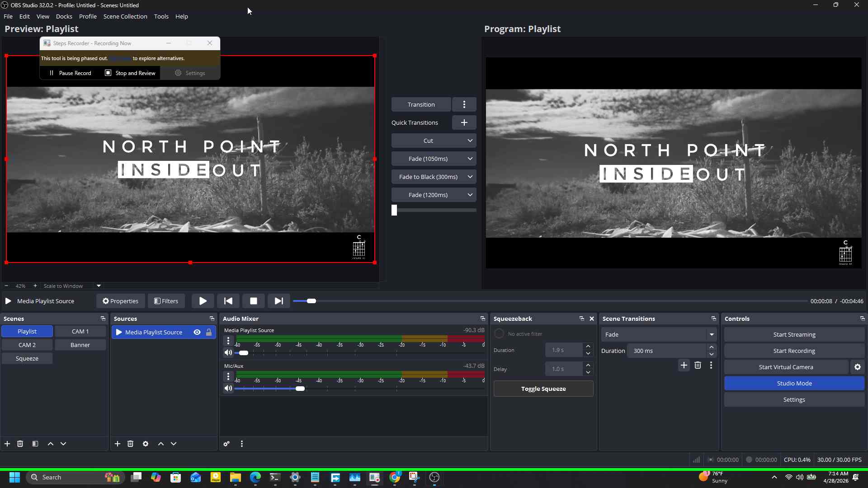Move source up arrow in Sources dock
The image size is (868, 488).
click(x=161, y=444)
